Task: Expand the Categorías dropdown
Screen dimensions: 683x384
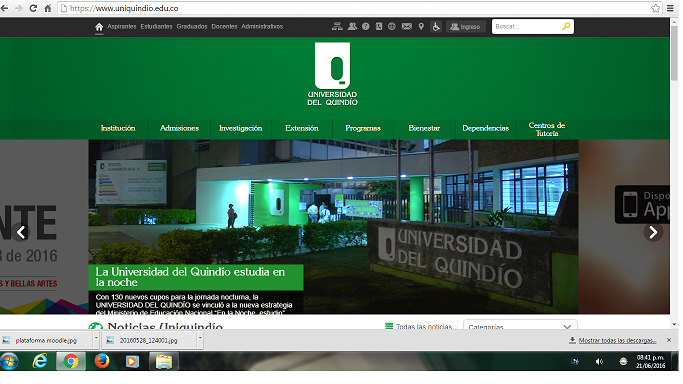Action: point(520,326)
